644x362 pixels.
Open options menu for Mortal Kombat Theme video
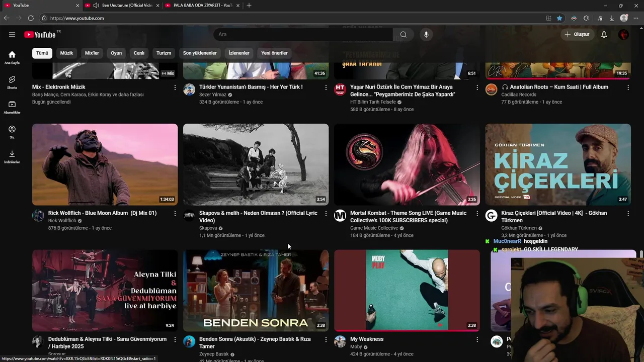[477, 214]
